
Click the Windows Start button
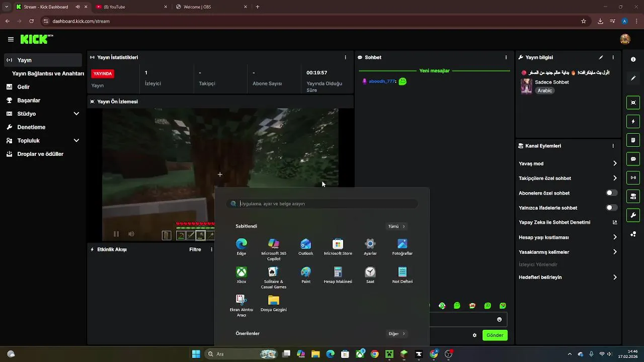pos(196,354)
